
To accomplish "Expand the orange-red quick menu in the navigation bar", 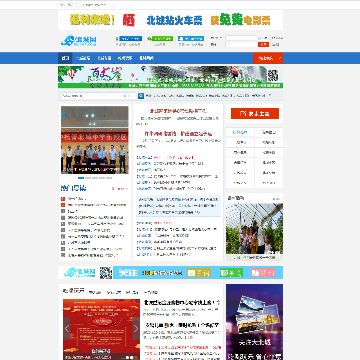I will [x=268, y=58].
